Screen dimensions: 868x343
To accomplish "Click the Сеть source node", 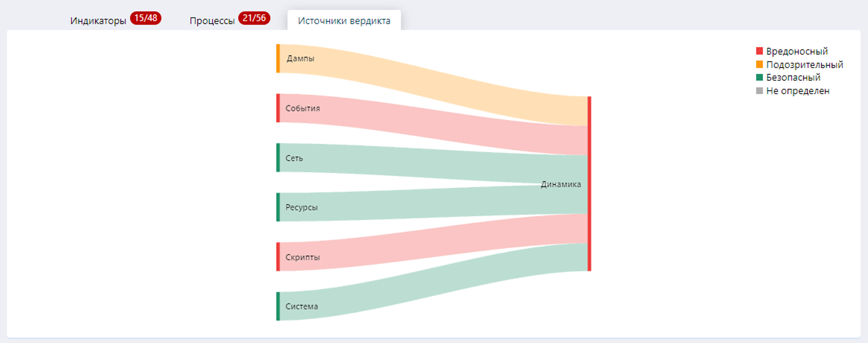I will [278, 158].
